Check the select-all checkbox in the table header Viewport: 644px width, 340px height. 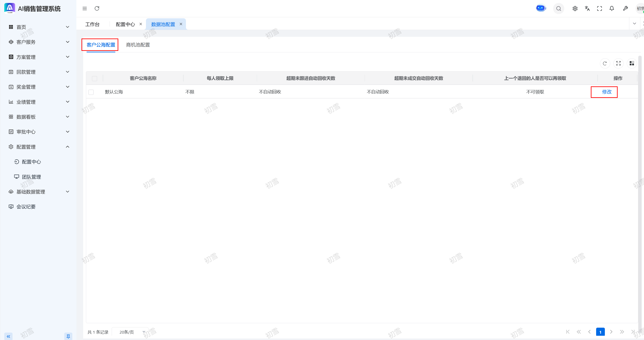coord(94,79)
